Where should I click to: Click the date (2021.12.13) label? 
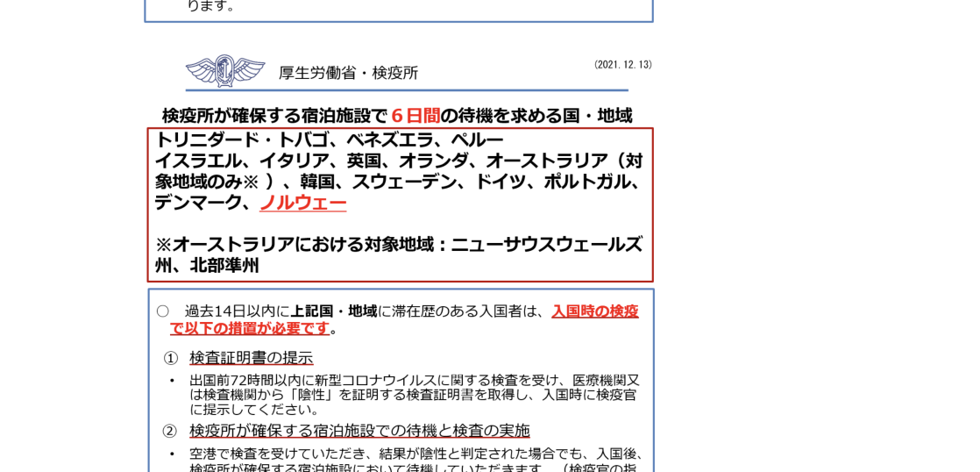coord(622,65)
